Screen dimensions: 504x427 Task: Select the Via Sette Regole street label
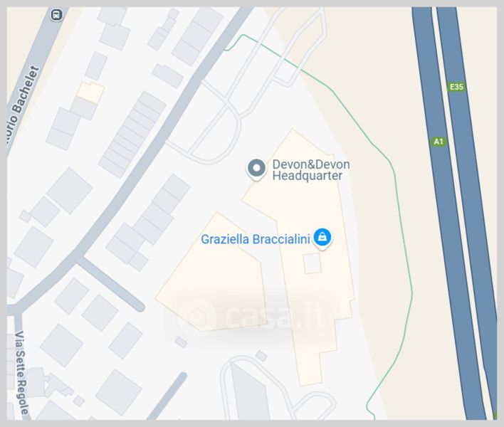pos(21,372)
